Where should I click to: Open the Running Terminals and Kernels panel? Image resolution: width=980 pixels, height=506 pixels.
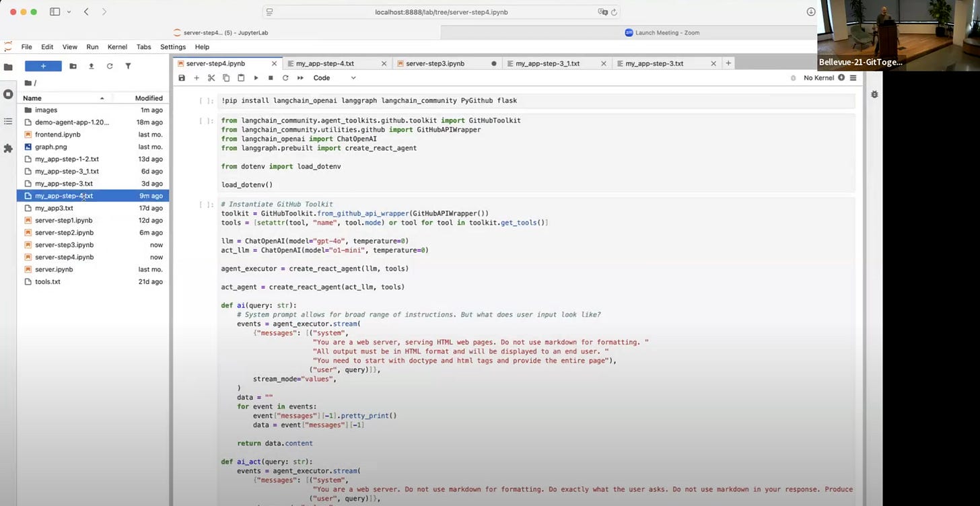(8, 94)
